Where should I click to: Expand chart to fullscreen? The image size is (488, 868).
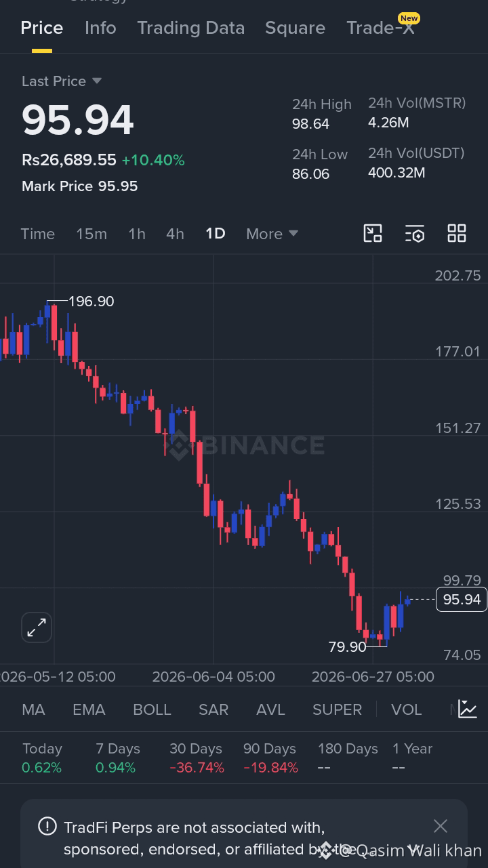[37, 627]
